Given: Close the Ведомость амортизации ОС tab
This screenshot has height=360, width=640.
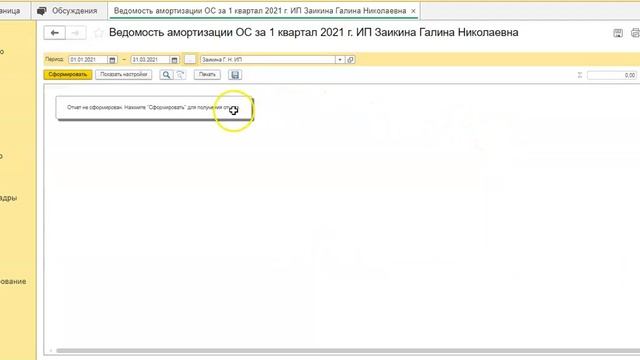Looking at the screenshot, I should click(413, 11).
